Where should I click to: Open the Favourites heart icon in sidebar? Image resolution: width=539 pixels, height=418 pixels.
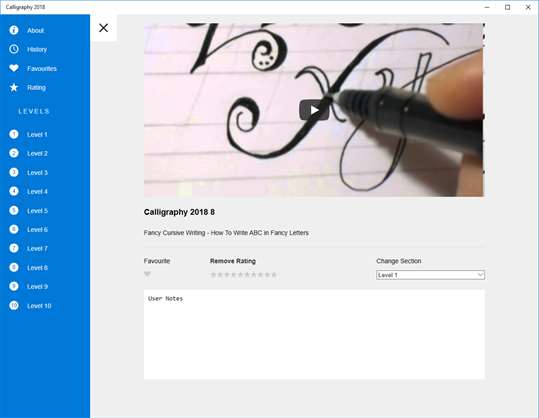pyautogui.click(x=14, y=68)
